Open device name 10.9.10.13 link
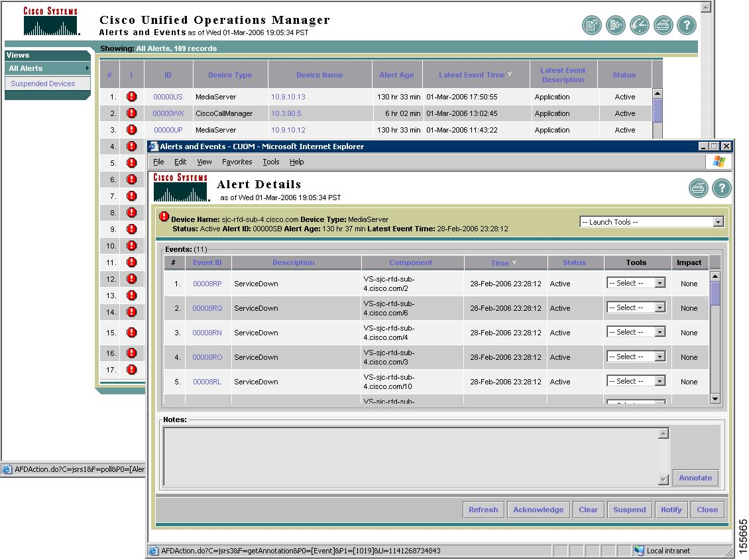Screen dimensions: 749x560 (x=288, y=97)
